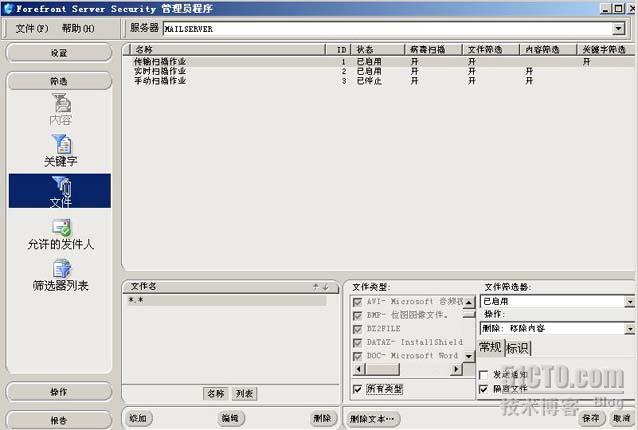This screenshot has height=430, width=638.
Task: Select the 实时扫描作业 job row
Action: click(378, 71)
